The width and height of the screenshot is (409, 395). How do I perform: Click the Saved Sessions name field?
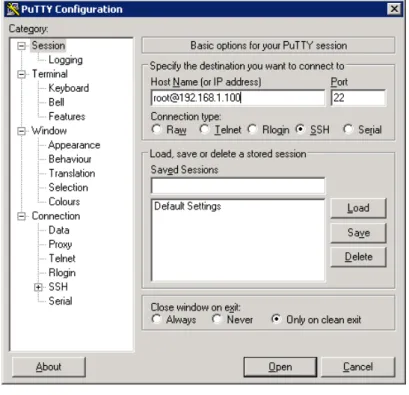click(238, 186)
